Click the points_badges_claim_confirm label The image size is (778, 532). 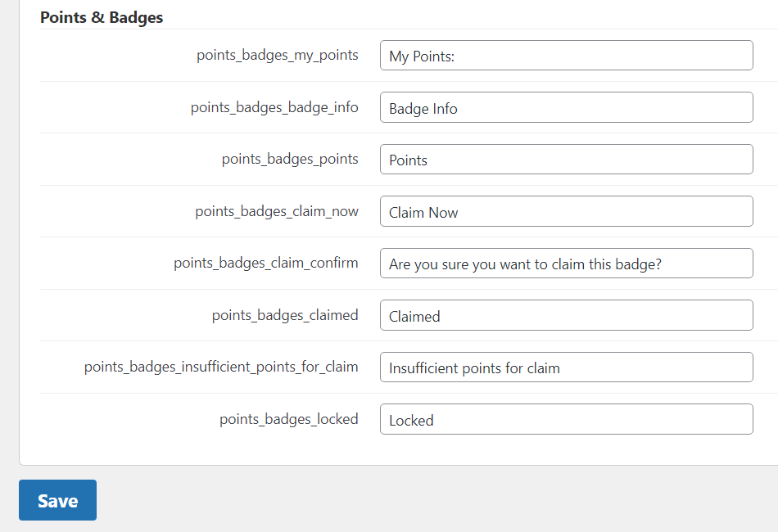266,264
